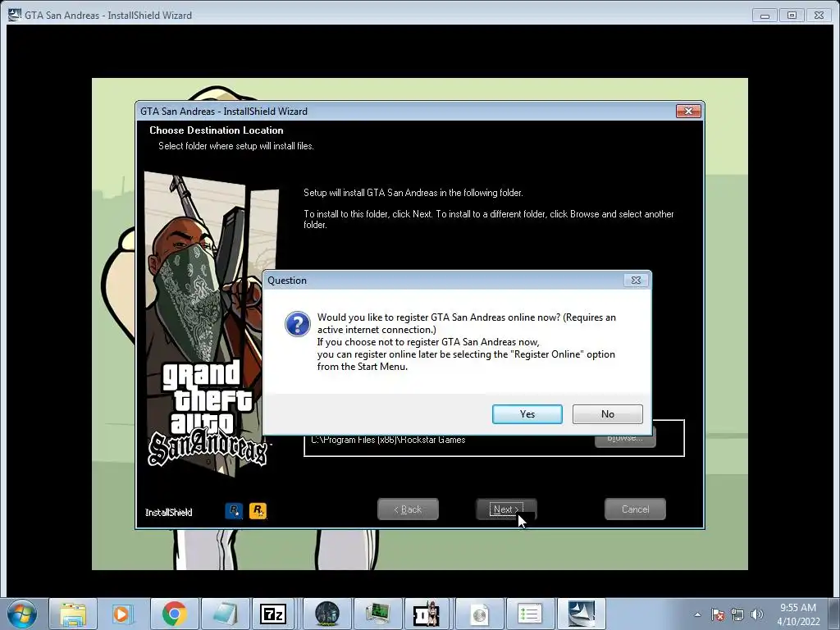840x630 pixels.
Task: Click the blue question mark icon in dialog
Action: (297, 324)
